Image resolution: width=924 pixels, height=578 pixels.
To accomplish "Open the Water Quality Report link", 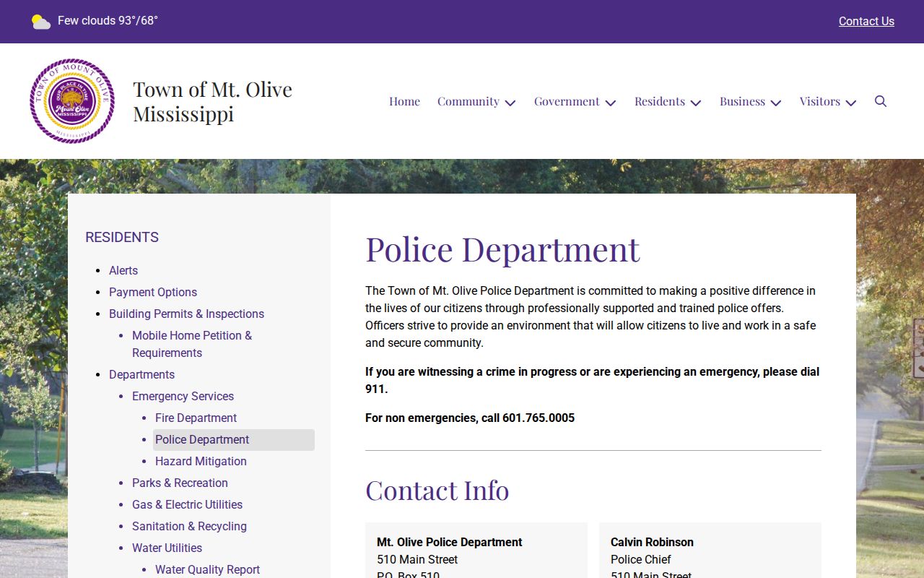I will tap(207, 569).
